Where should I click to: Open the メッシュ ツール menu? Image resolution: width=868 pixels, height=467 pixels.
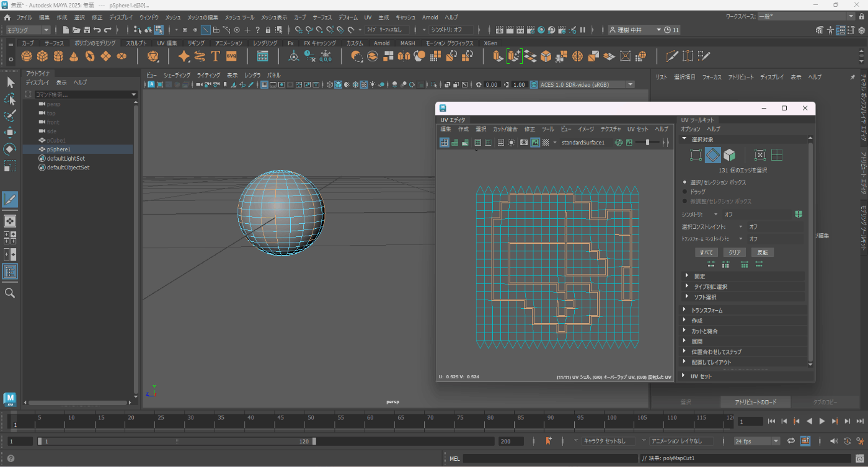point(239,17)
